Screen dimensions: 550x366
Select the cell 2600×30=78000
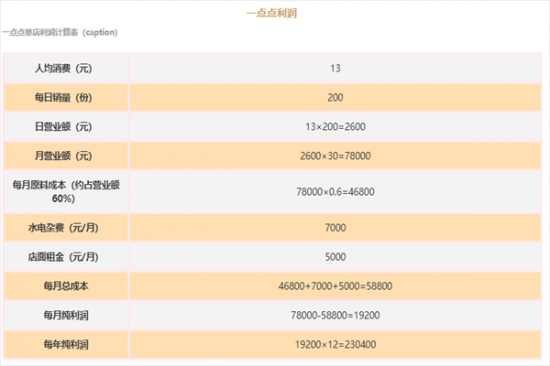coord(335,155)
